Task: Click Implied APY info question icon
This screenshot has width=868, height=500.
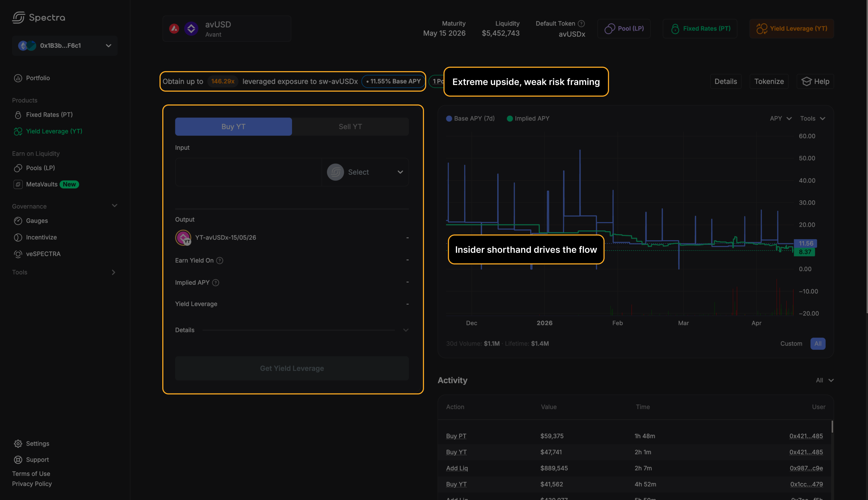Action: (x=215, y=282)
